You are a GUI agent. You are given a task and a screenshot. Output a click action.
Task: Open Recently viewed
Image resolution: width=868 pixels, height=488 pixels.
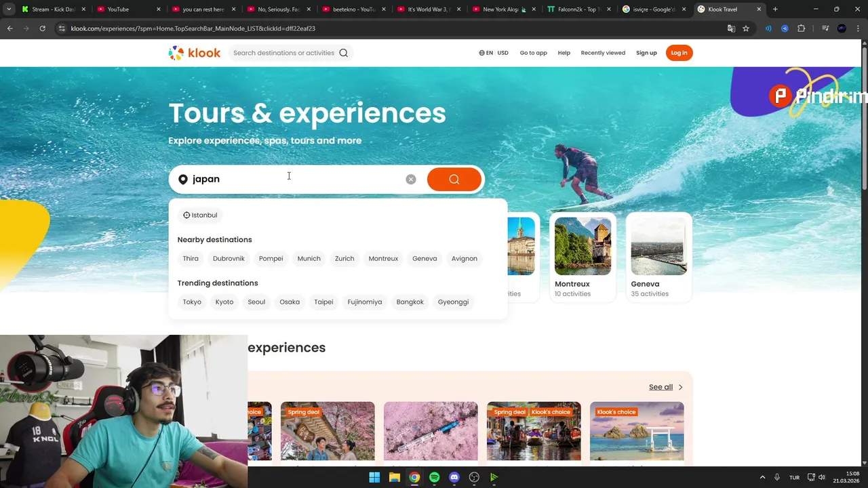click(603, 53)
